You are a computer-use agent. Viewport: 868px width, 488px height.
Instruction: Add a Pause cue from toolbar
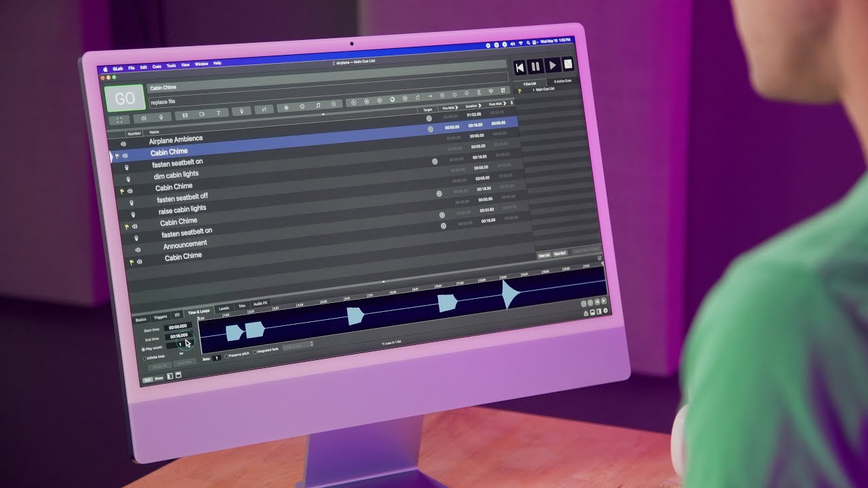(x=379, y=100)
